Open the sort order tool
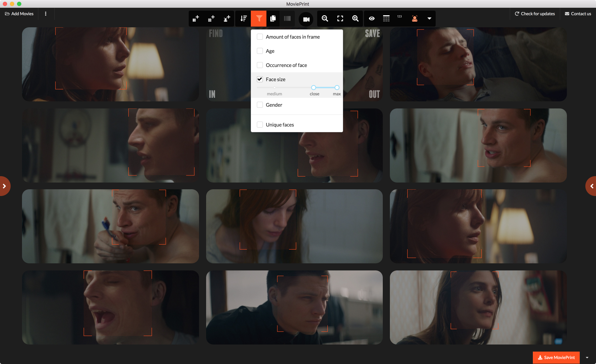 click(x=243, y=18)
